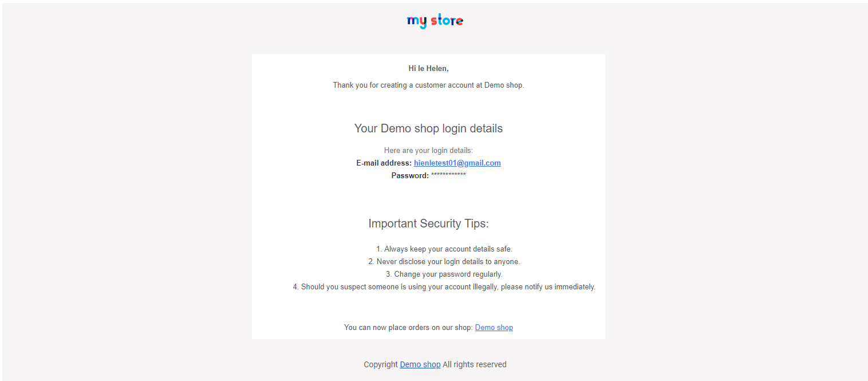The width and height of the screenshot is (868, 381).
Task: Open the hienletest01@gmail.com email link
Action: (x=457, y=163)
